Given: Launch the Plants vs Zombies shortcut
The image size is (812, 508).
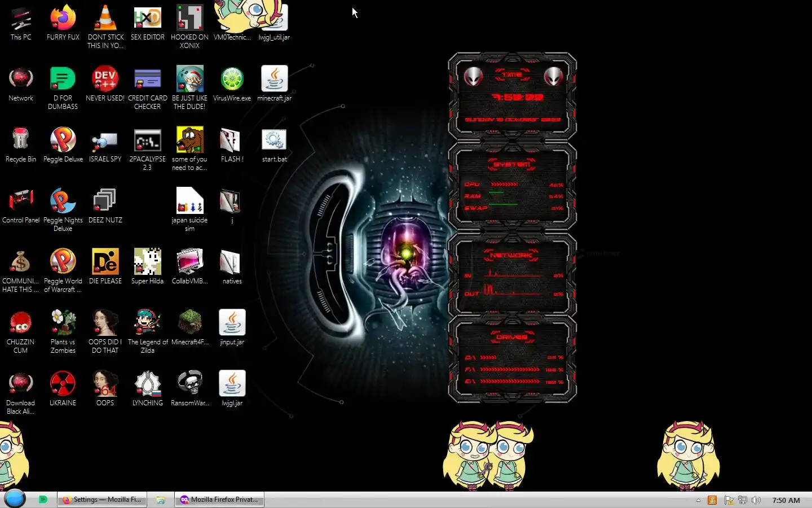Looking at the screenshot, I should pos(63,331).
